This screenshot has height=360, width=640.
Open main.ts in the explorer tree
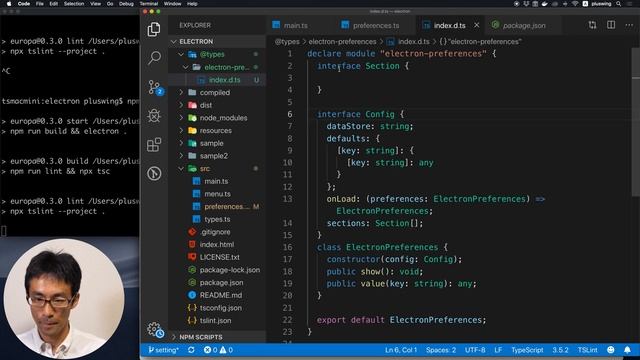coord(217,181)
